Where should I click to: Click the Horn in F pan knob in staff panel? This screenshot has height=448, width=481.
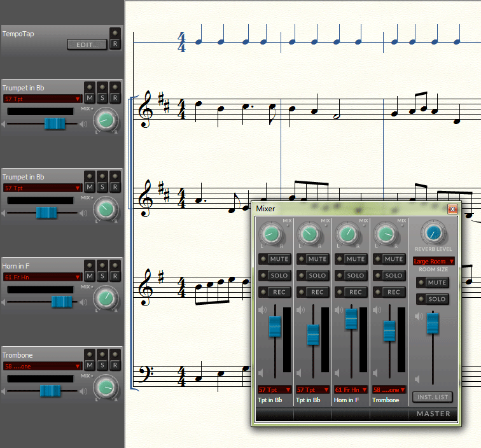[106, 297]
